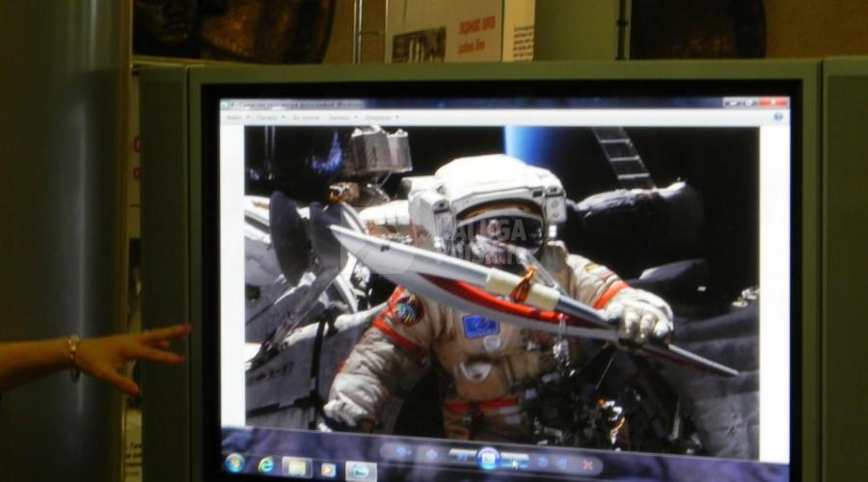Start the slideshow with center round button
The height and width of the screenshot is (482, 868).
[488, 459]
